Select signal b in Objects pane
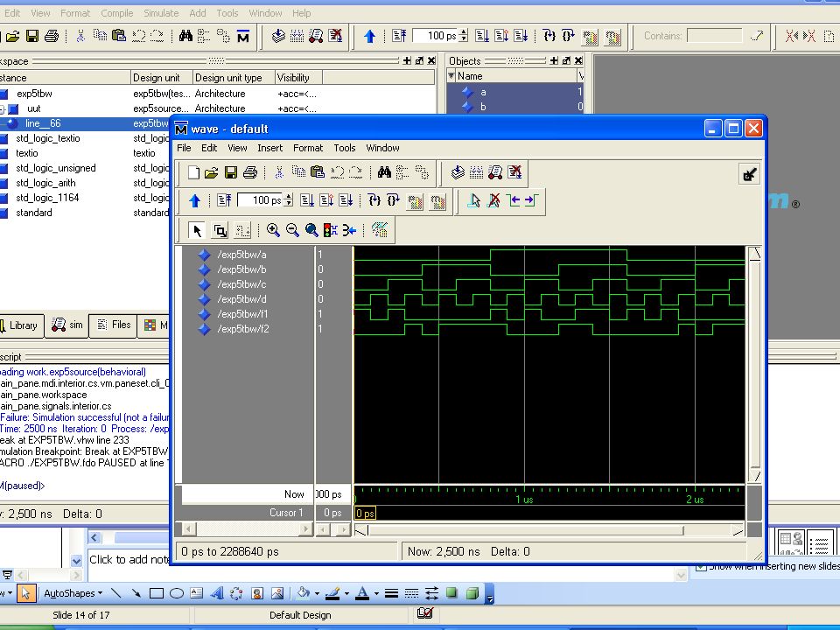Viewport: 840px width, 630px height. coord(483,107)
